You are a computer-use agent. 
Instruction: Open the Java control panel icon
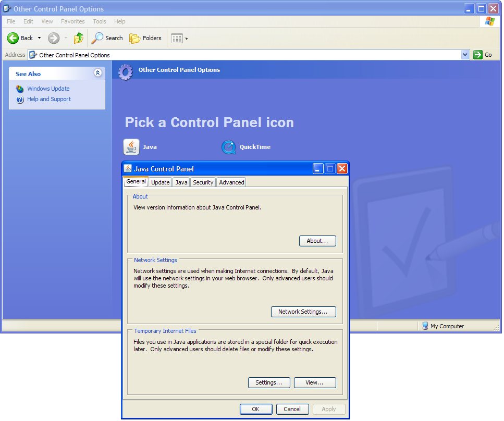131,147
